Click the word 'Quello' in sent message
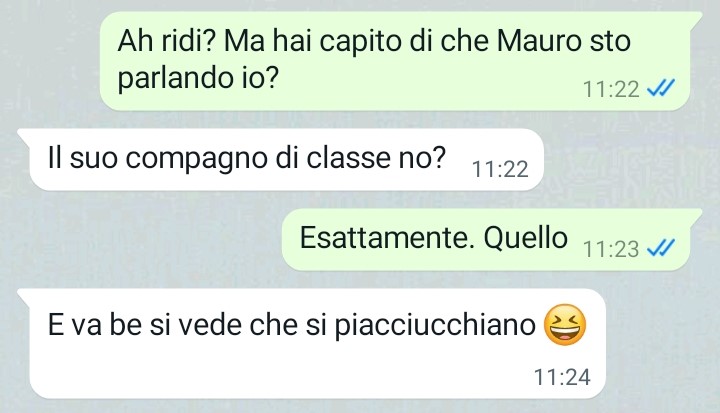The width and height of the screenshot is (720, 413). 526,238
